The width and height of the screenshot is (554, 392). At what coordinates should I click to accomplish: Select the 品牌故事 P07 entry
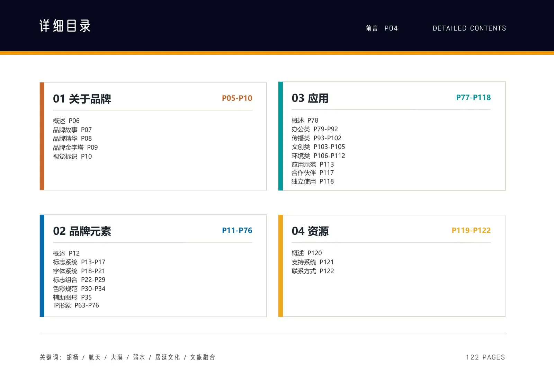(72, 130)
